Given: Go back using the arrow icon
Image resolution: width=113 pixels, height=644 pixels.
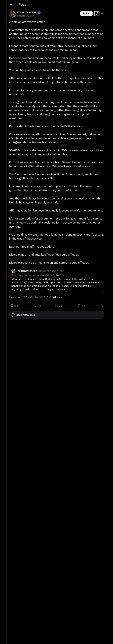Looking at the screenshot, I should click(x=11, y=5).
